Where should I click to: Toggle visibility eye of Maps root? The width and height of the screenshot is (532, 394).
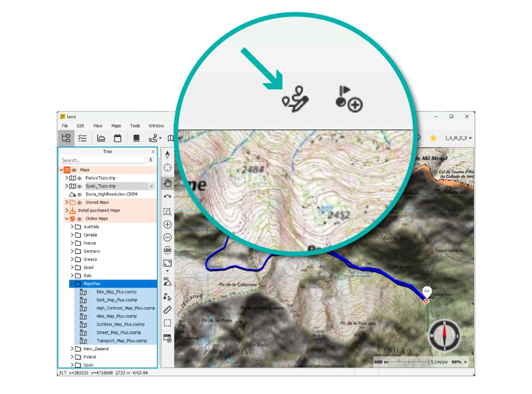pos(74,170)
